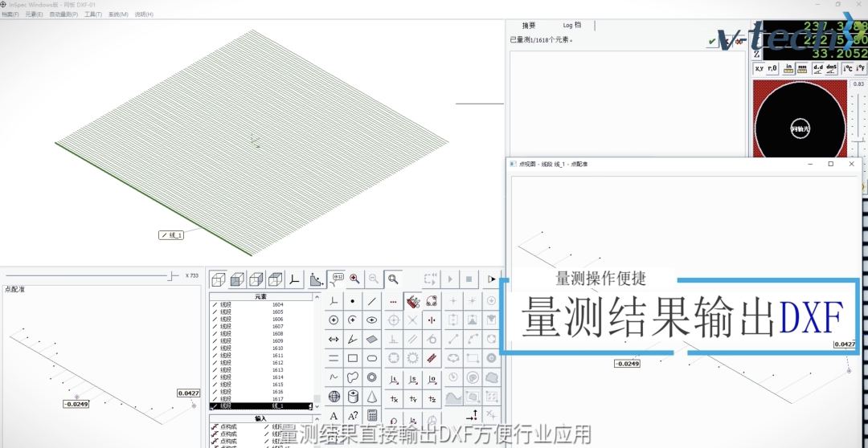Click the zoom to fit magnifier
This screenshot has height=448, width=868.
coord(393,279)
